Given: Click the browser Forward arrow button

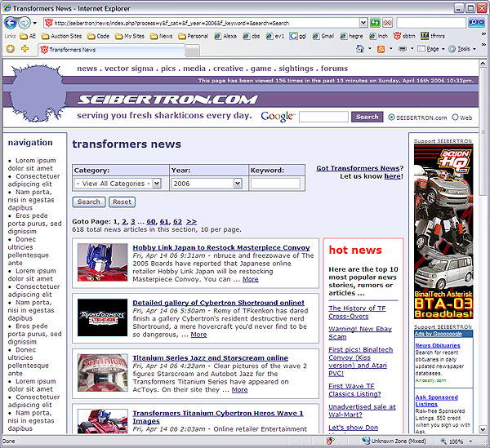Looking at the screenshot, I should (x=24, y=23).
